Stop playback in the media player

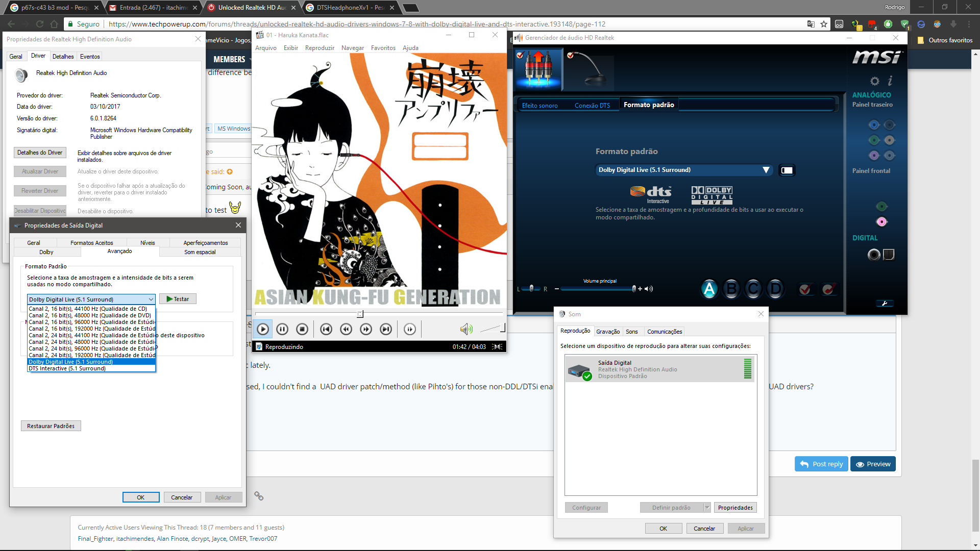point(302,329)
